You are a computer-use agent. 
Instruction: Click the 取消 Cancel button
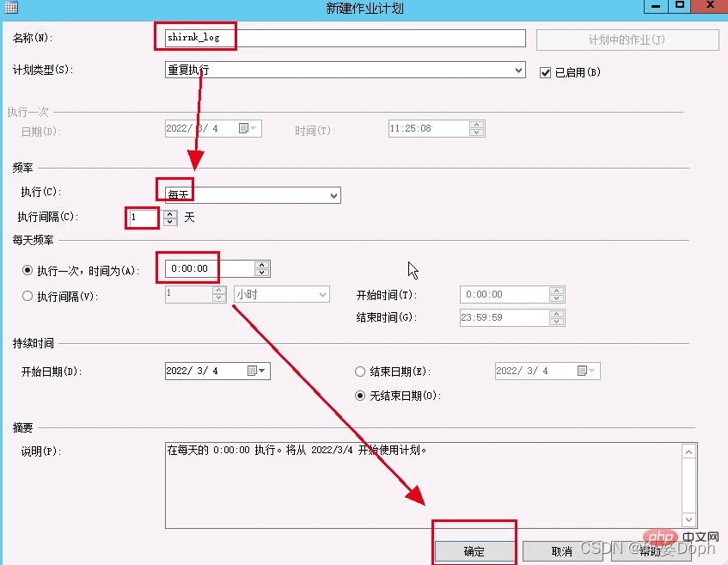click(562, 551)
